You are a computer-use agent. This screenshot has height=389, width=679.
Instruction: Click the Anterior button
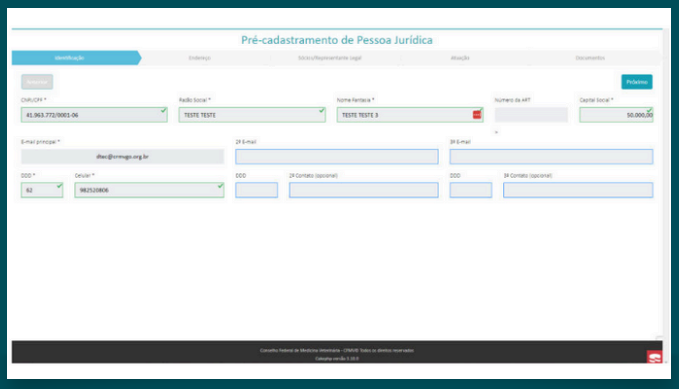37,82
